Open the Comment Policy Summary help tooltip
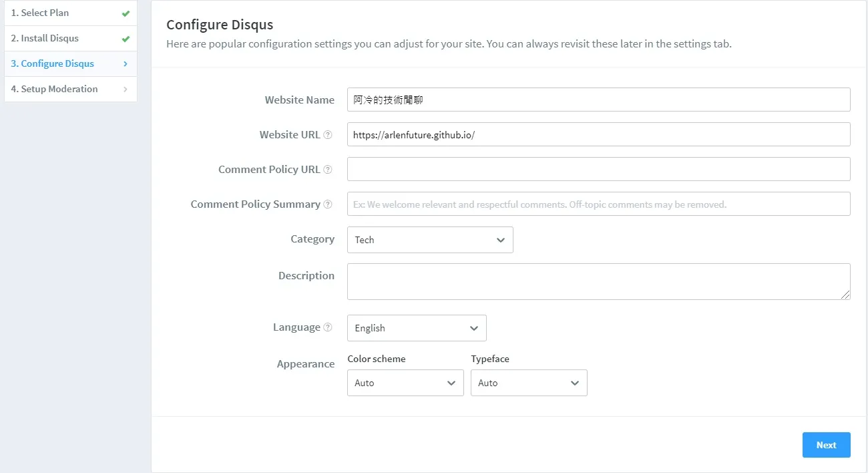 (328, 204)
